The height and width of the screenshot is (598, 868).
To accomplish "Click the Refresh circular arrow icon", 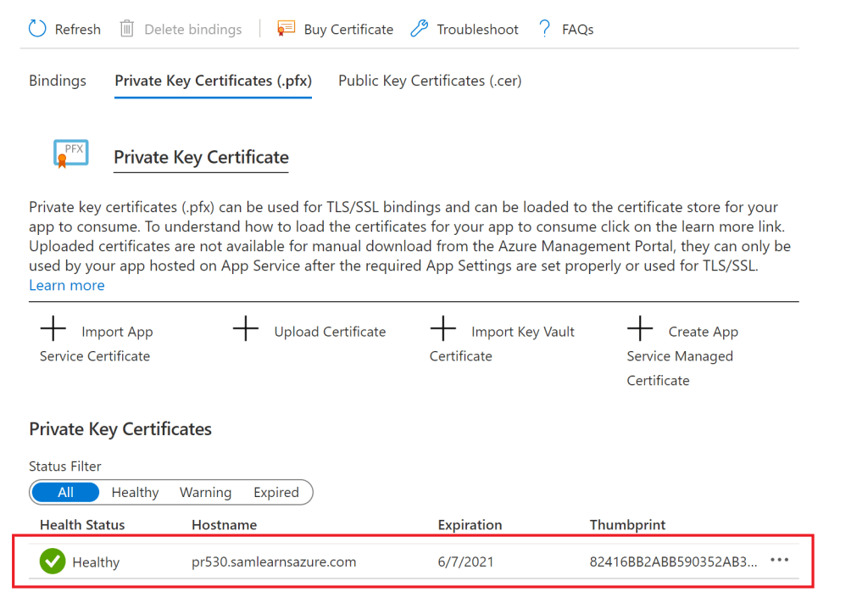I will click(x=37, y=29).
